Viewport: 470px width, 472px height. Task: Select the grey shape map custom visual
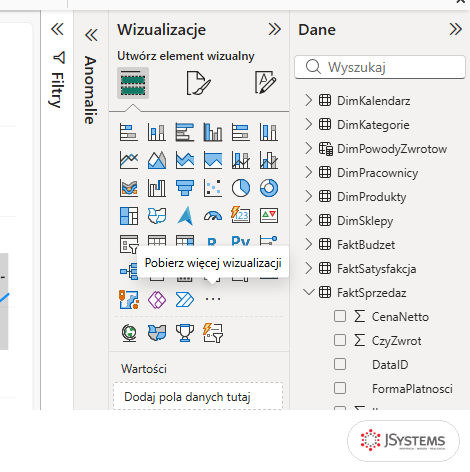(x=157, y=333)
